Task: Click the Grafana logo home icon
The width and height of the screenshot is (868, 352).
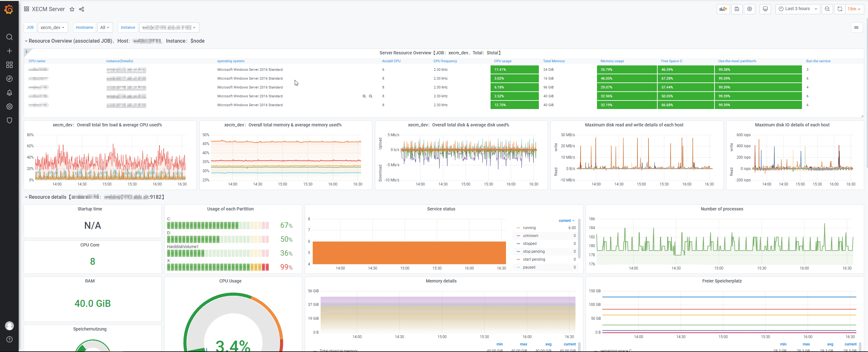Action: (9, 9)
